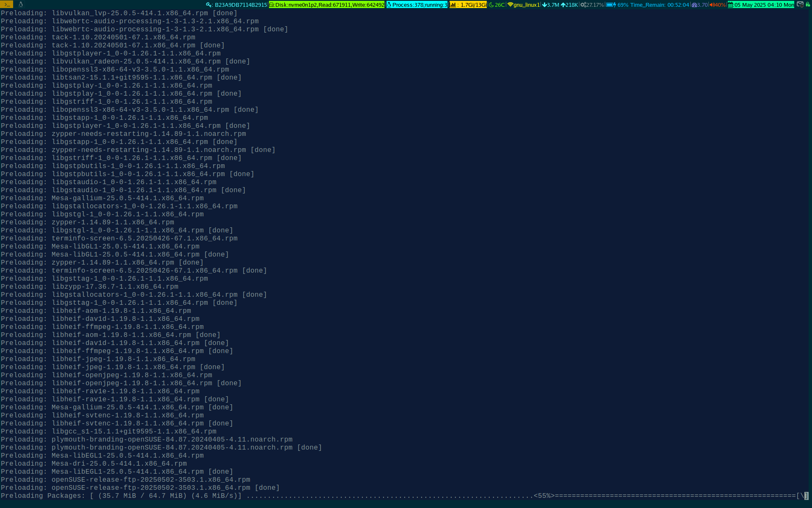
Task: Click the libvulkan_lvp-25.0.5 [done] line
Action: [119, 13]
